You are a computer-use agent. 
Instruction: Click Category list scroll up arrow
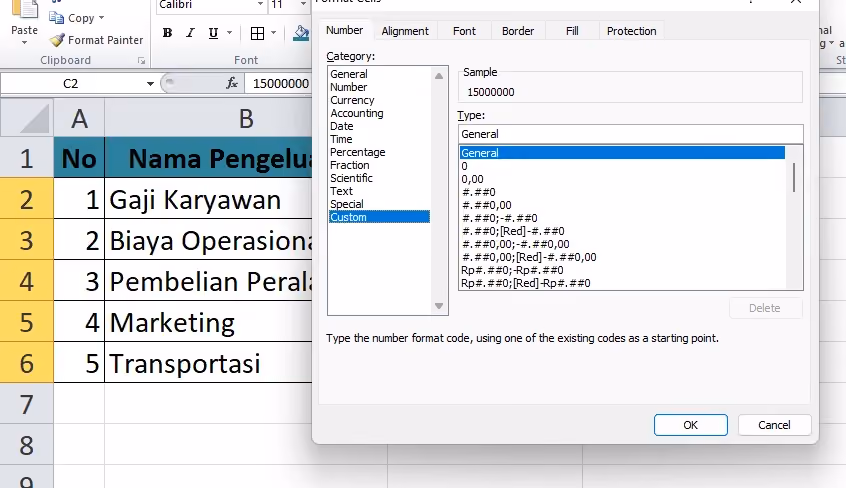point(439,76)
